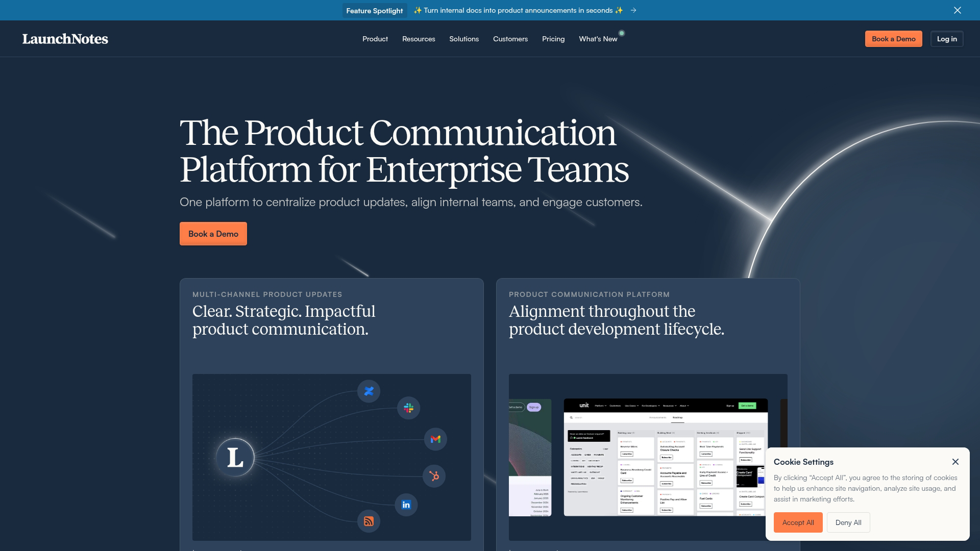Open the Resources menu
Image resolution: width=980 pixels, height=551 pixels.
(x=419, y=39)
